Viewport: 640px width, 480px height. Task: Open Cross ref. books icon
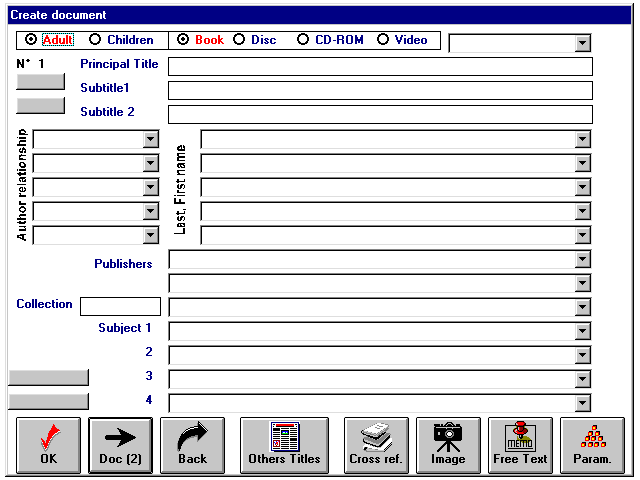point(376,445)
